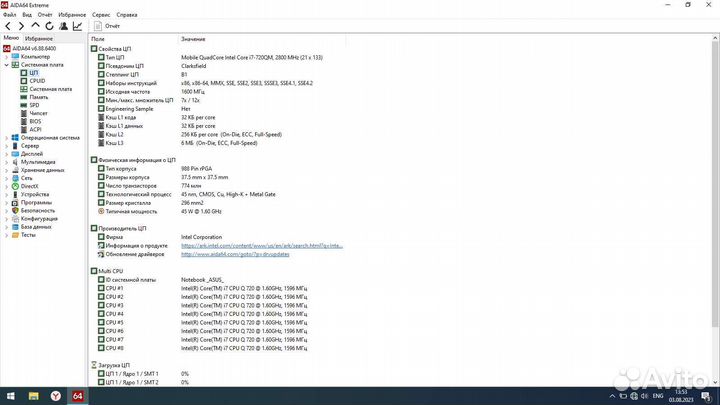The width and height of the screenshot is (720, 405).
Task: Go forward using the right arrow toolbar button
Action: (21, 26)
